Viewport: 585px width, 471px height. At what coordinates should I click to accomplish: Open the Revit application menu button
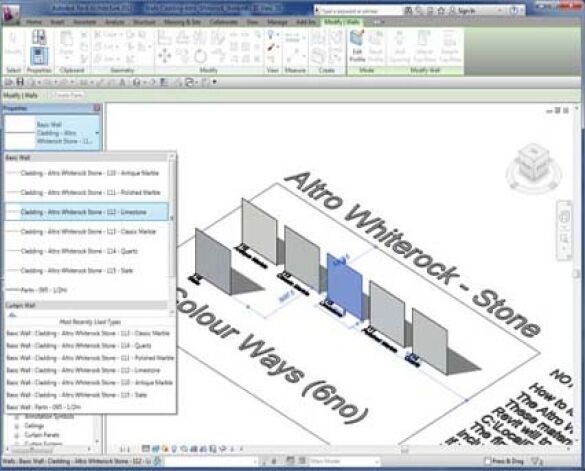[9, 13]
